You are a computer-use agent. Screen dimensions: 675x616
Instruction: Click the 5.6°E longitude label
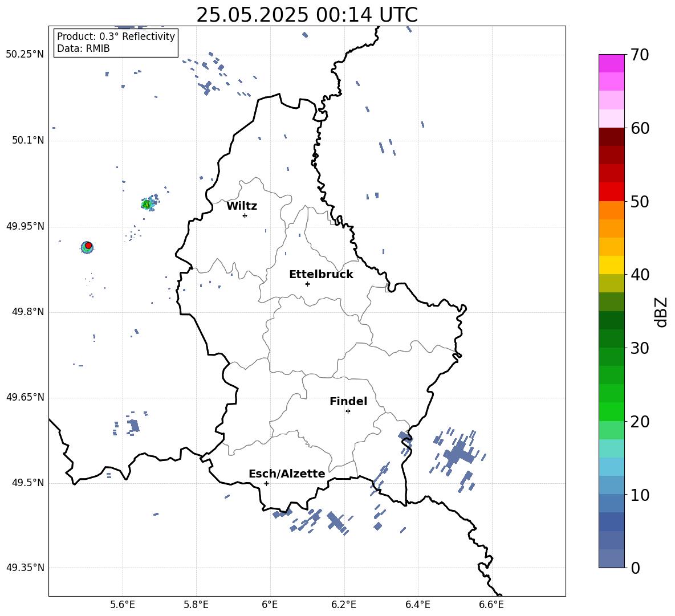point(123,605)
